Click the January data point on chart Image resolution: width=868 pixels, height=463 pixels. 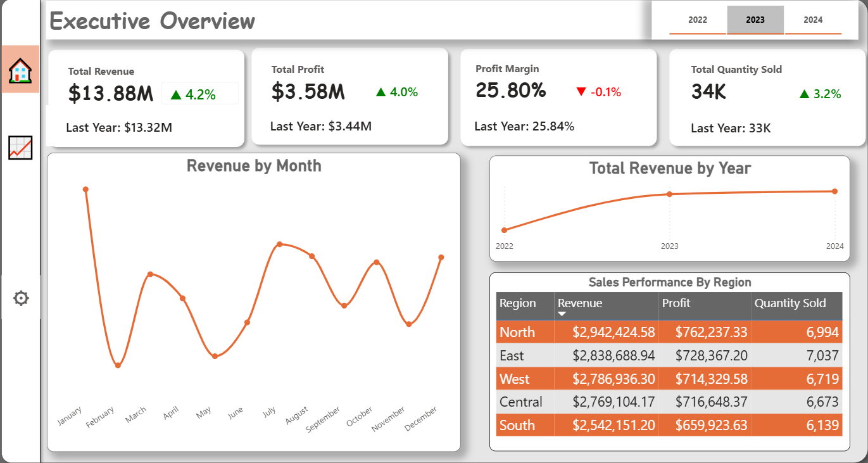[x=85, y=189]
